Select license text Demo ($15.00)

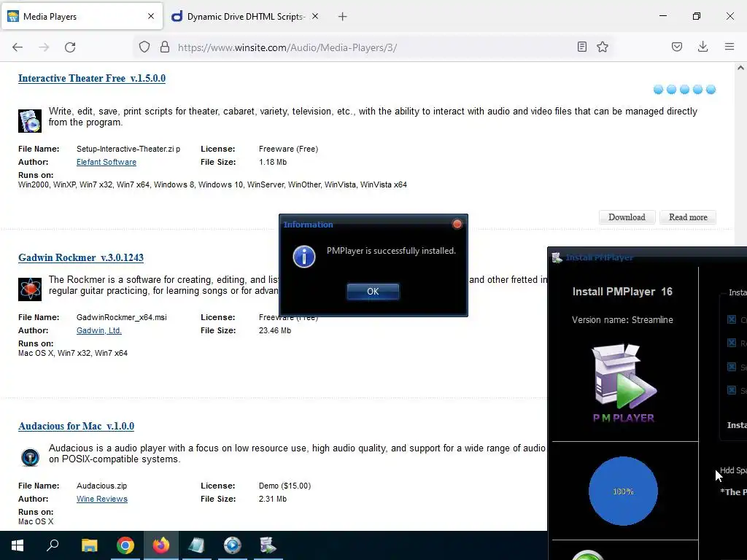tap(285, 486)
